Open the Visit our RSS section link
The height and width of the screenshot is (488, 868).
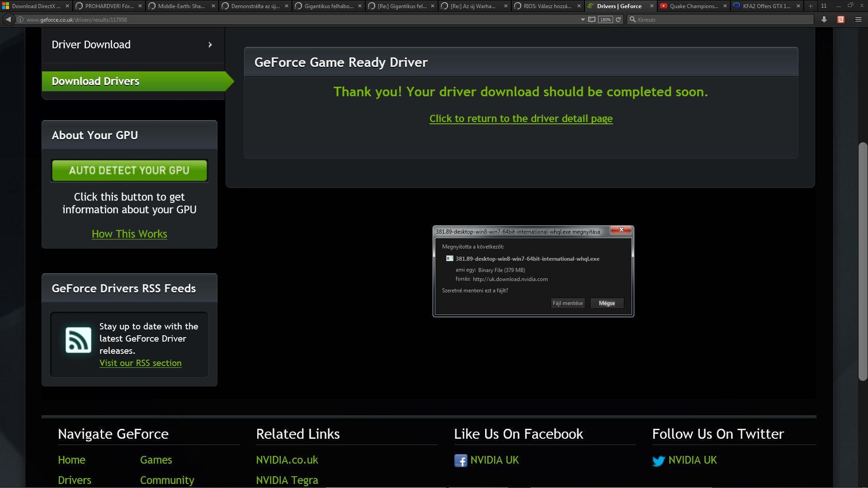tap(141, 363)
